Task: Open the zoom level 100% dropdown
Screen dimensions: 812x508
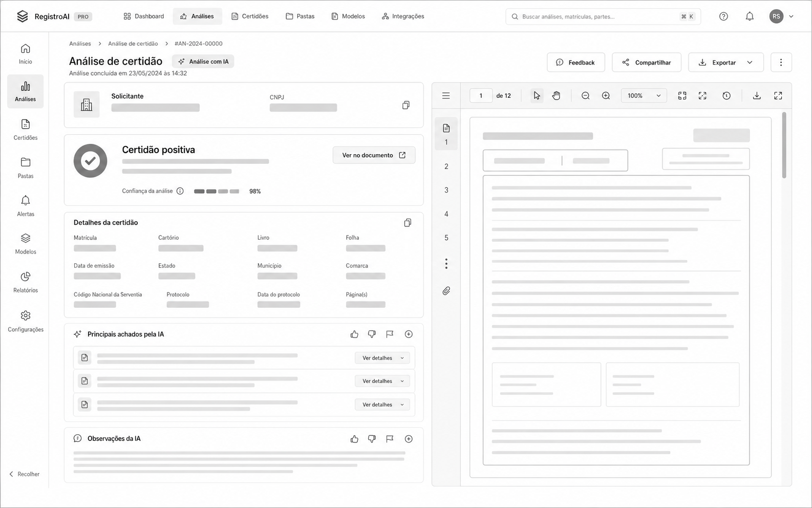Action: pos(644,96)
